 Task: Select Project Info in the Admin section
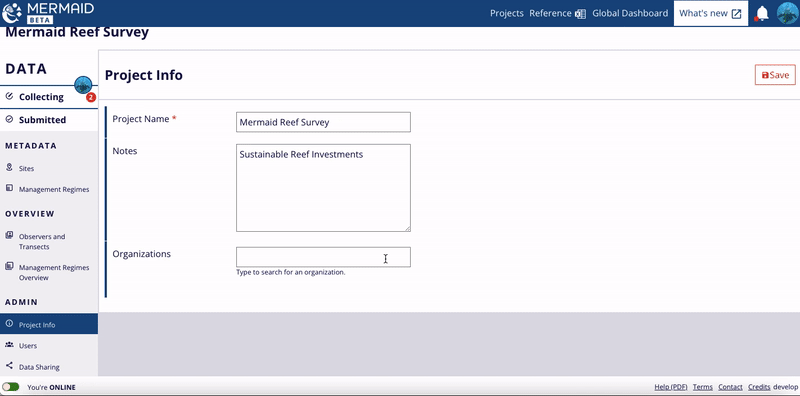(x=49, y=324)
